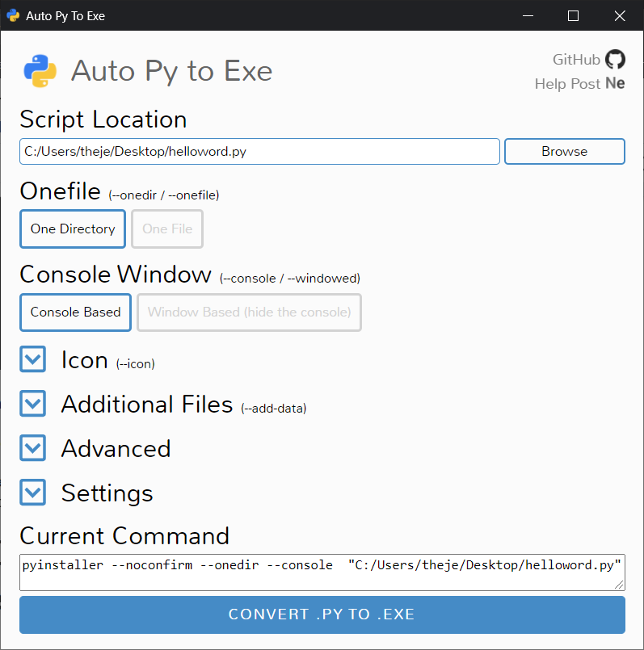
Task: Expand the Additional Files section
Action: coord(33,404)
